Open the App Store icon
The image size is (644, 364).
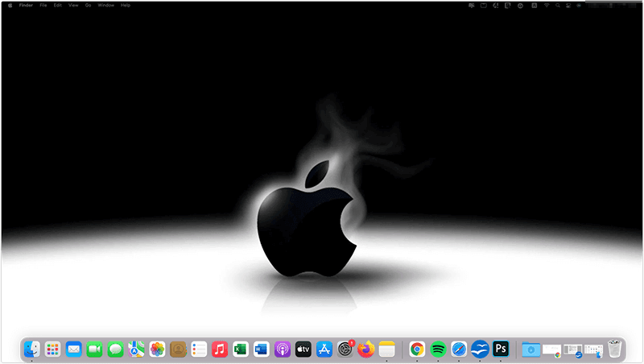point(324,349)
